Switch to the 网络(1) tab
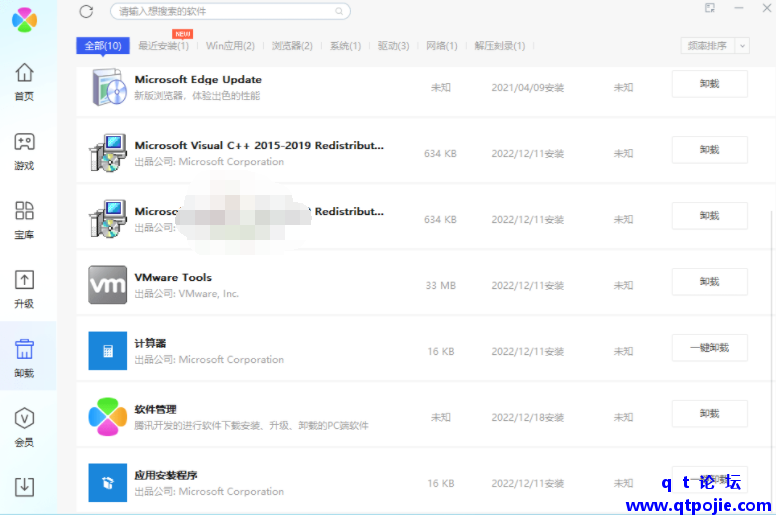 pos(442,46)
